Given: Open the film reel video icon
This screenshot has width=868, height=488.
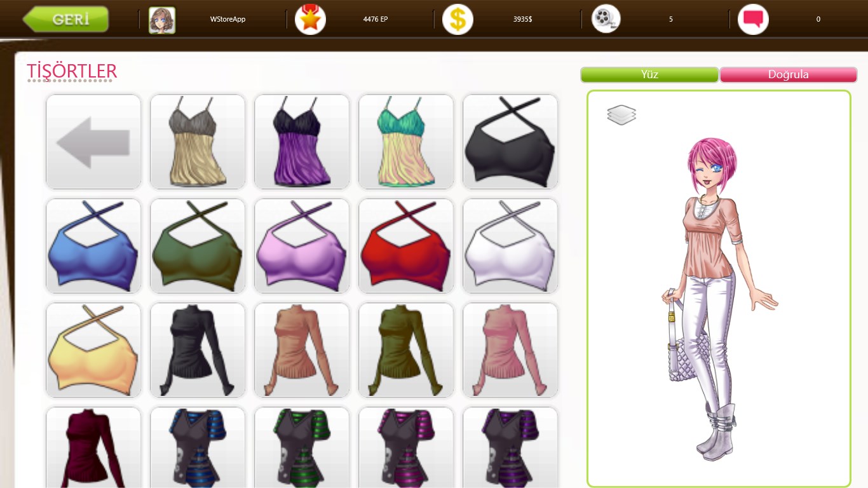Looking at the screenshot, I should tap(606, 19).
